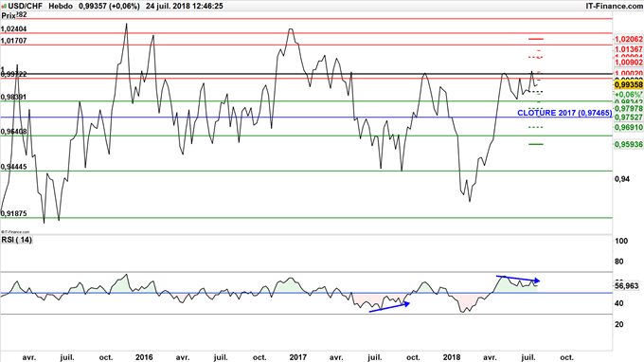The image size is (644, 362).
Task: Click the 1,02404 resistance level label
Action: [14, 28]
